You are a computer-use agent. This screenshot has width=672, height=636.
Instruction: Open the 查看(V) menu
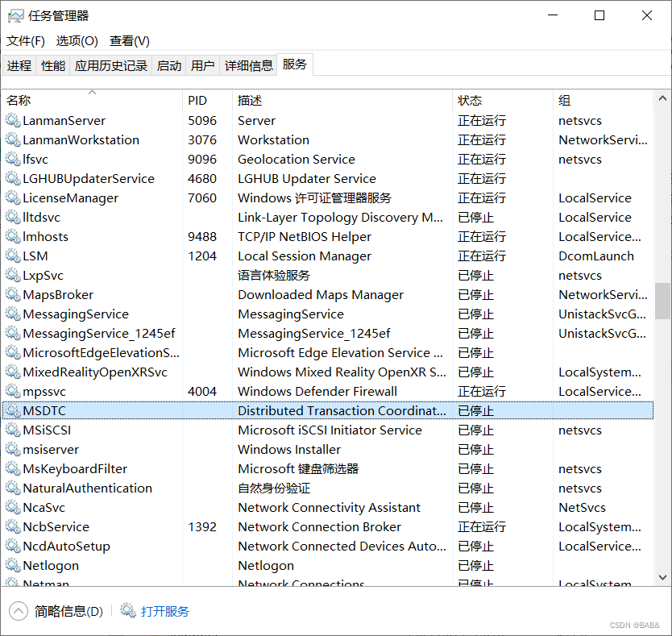tap(129, 40)
